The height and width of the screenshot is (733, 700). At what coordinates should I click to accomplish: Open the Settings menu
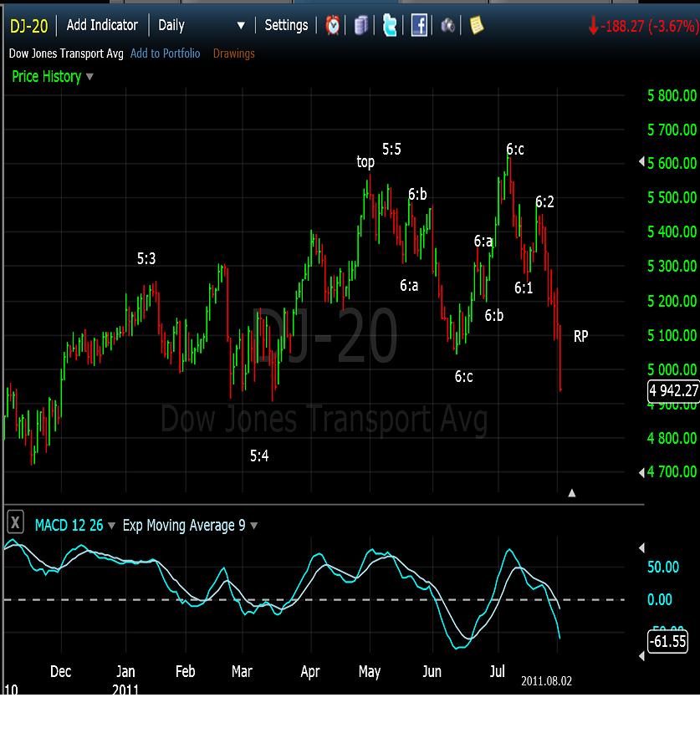[286, 25]
